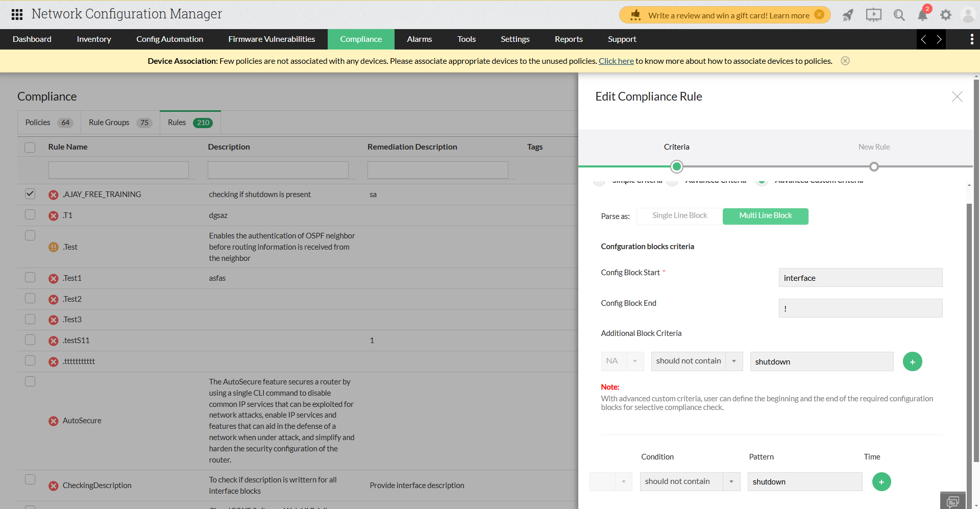Click the Rule Name filter input field
Image resolution: width=980 pixels, height=509 pixels.
coord(118,169)
